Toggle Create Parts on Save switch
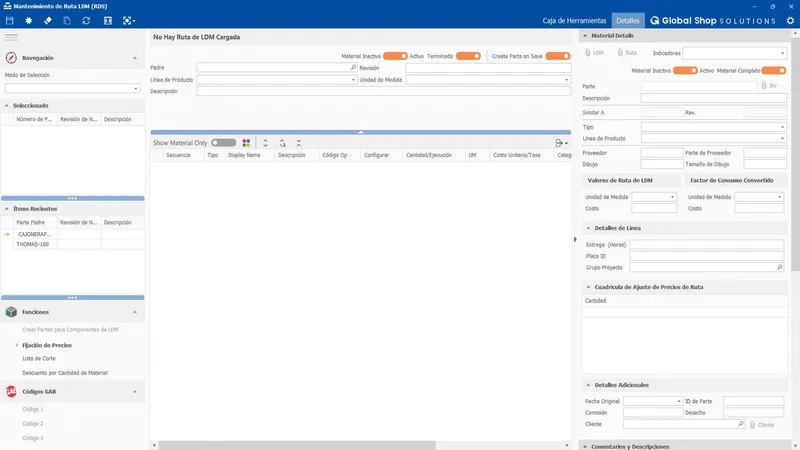The width and height of the screenshot is (800, 450). [x=558, y=56]
